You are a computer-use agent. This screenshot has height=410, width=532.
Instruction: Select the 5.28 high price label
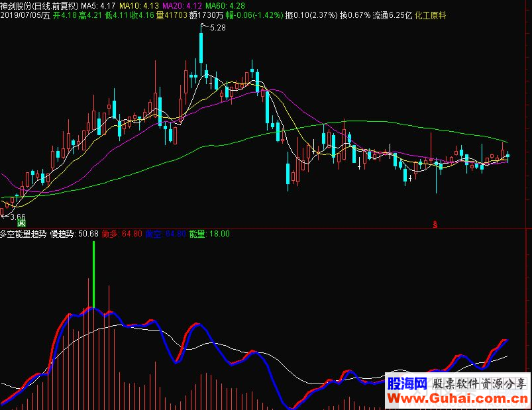pos(218,28)
